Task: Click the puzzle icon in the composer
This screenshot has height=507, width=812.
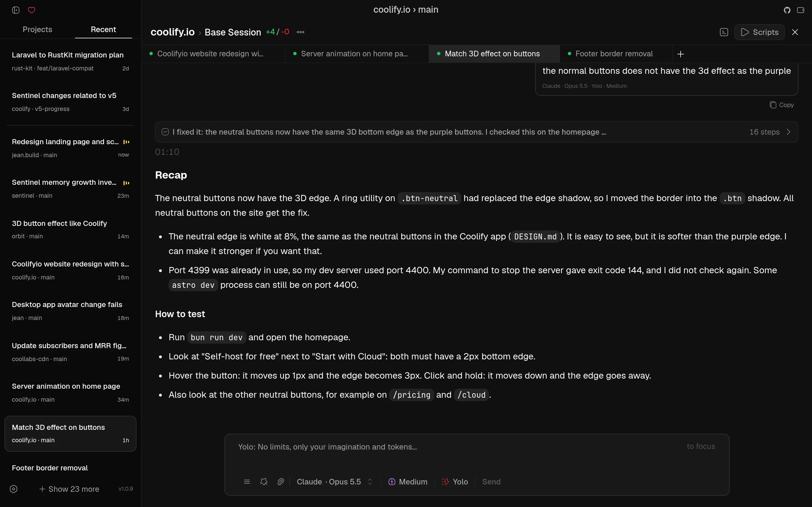Action: tap(264, 482)
